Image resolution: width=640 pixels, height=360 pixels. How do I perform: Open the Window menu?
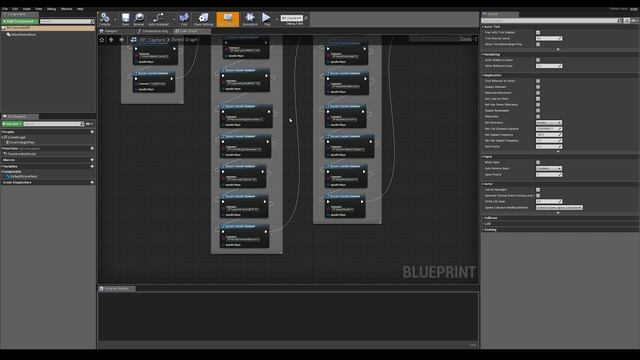pos(67,9)
